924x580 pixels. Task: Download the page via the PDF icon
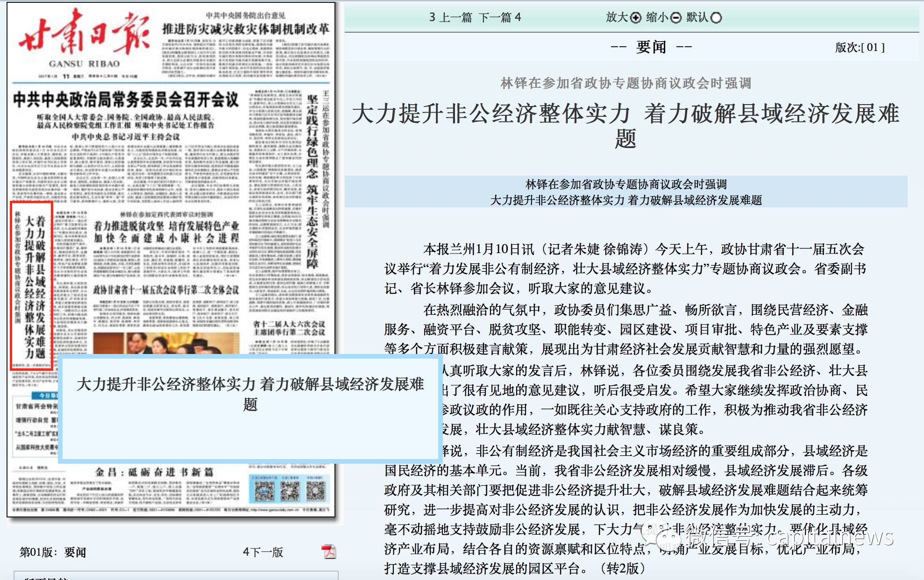(x=329, y=552)
